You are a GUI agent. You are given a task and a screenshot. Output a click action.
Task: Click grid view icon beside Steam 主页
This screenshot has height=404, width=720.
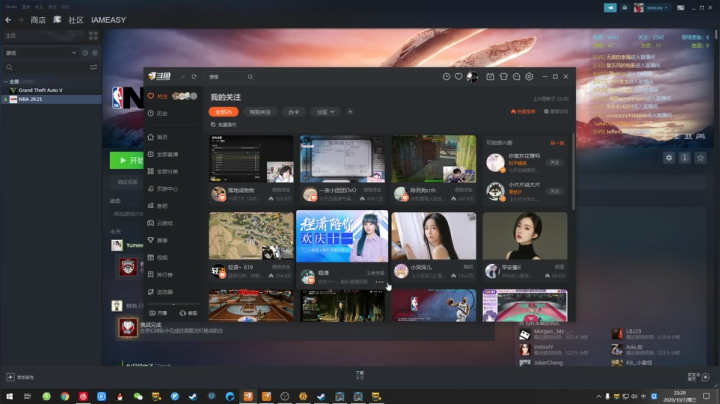(93, 36)
